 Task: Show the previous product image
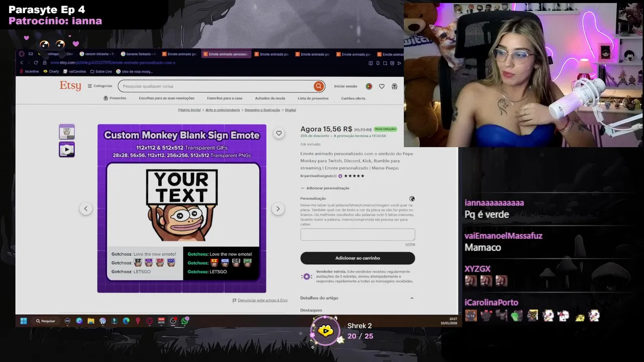coord(86,209)
